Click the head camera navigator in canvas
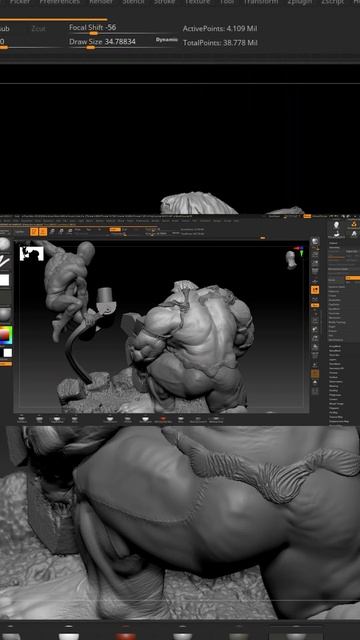Screen dimensions: 360x640 point(291,260)
